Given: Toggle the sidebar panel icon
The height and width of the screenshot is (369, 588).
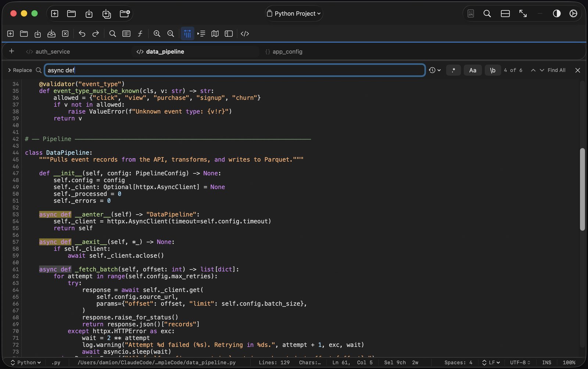Looking at the screenshot, I should click(x=229, y=34).
